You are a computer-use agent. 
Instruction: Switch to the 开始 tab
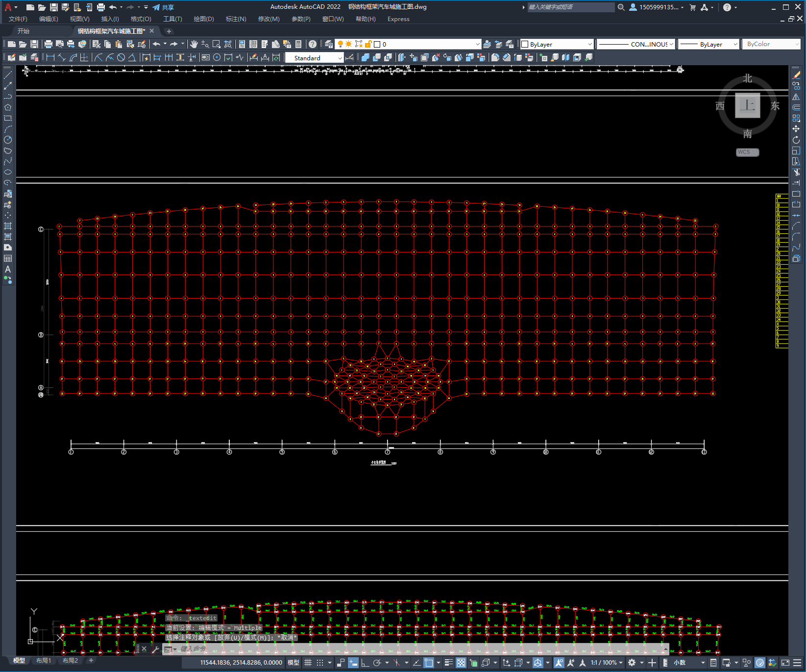(x=24, y=31)
